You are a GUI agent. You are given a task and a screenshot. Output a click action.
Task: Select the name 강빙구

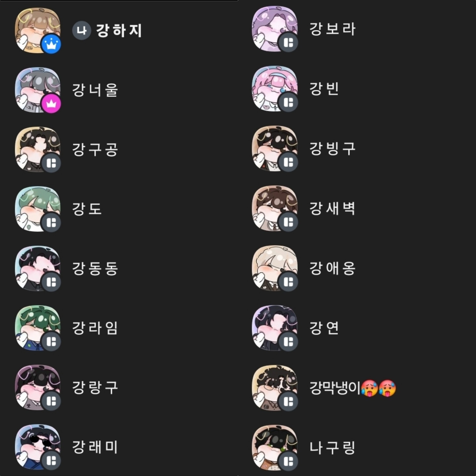coord(332,149)
